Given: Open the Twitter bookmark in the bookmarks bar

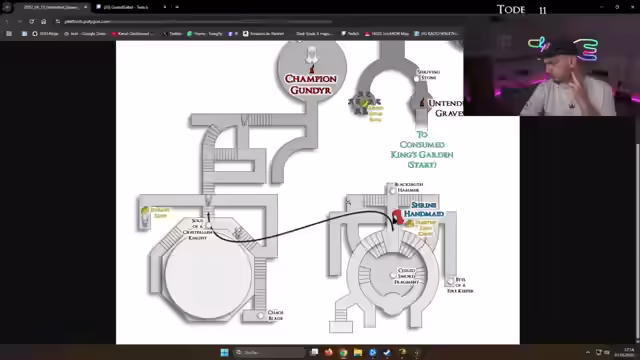Looking at the screenshot, I should coord(172,33).
